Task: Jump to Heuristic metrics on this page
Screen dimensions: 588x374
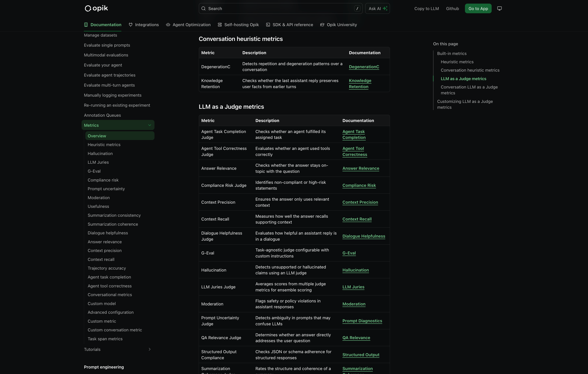Action: pos(457,62)
